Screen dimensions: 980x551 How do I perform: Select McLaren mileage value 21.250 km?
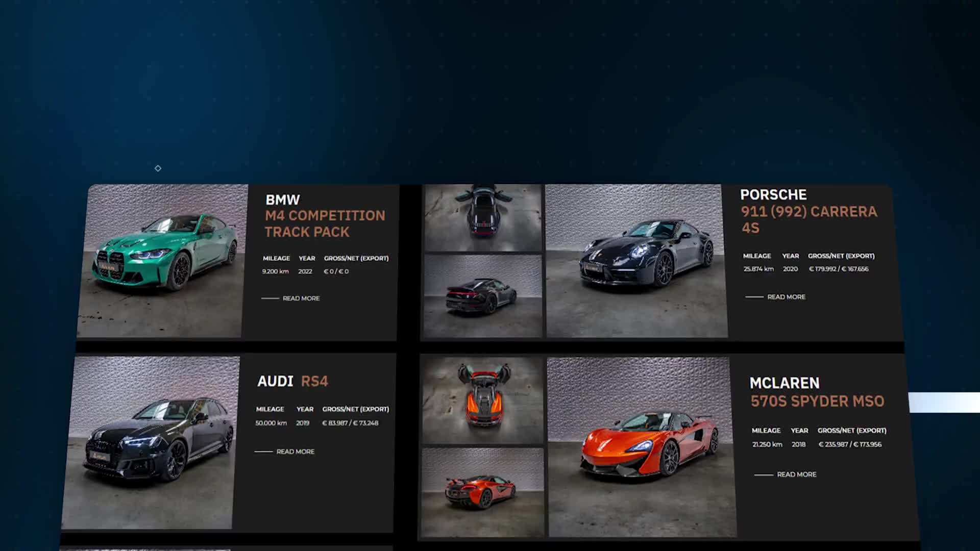767,444
